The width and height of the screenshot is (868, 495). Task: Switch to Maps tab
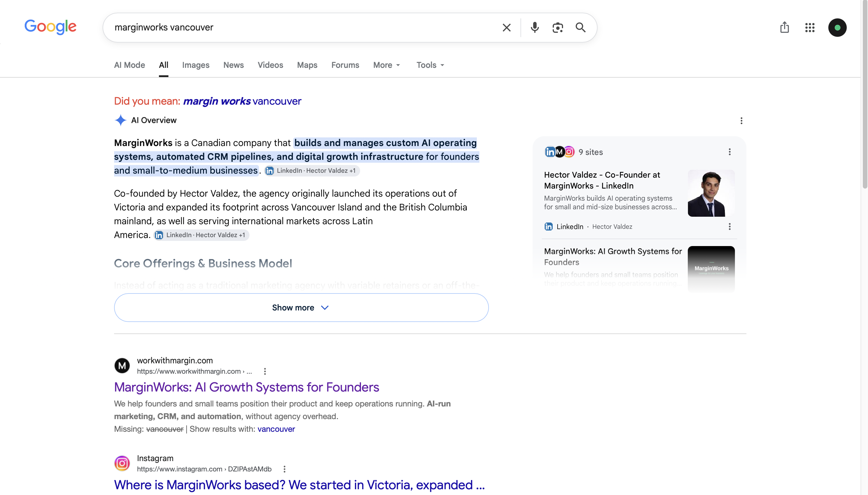(x=307, y=65)
